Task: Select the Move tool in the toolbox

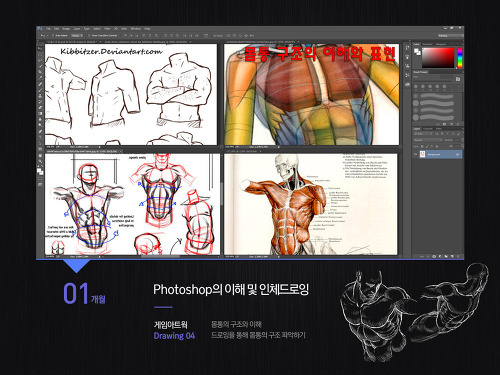Action: click(x=40, y=48)
